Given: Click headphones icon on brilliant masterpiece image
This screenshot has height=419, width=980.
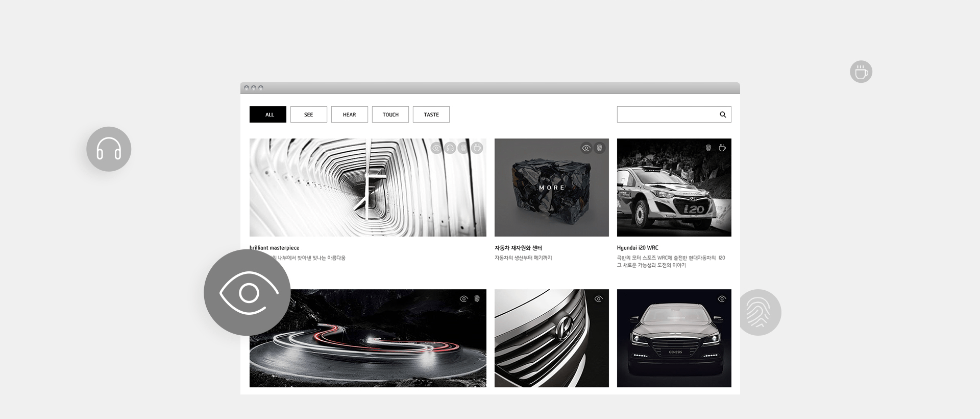Looking at the screenshot, I should (x=450, y=148).
